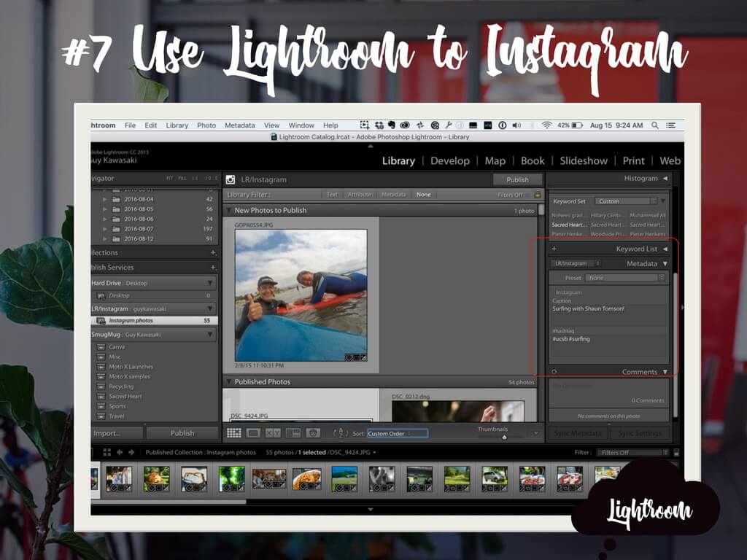The width and height of the screenshot is (747, 560).
Task: Click the plus icon on Keyword List
Action: (554, 249)
